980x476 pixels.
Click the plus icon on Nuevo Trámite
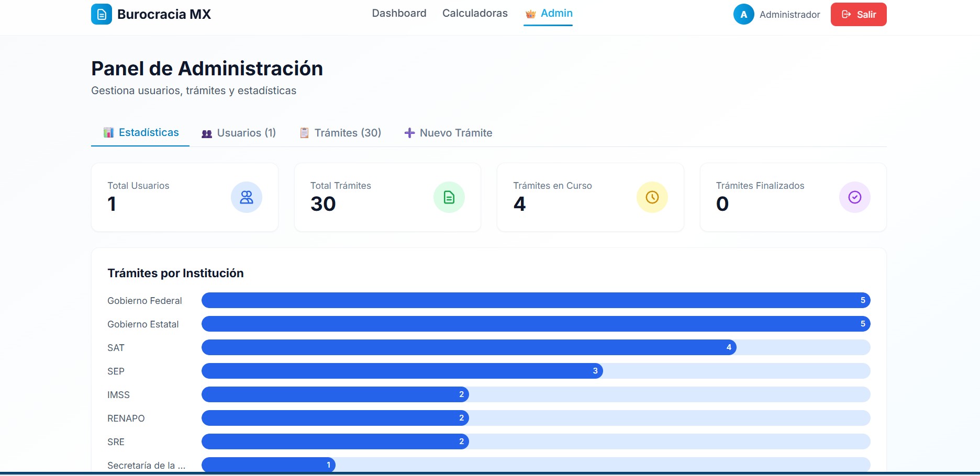(409, 133)
